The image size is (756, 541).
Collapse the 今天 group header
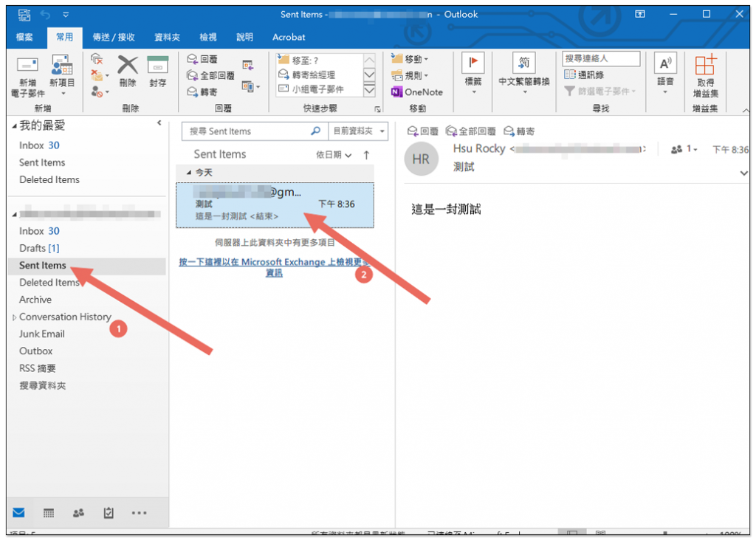(x=189, y=172)
